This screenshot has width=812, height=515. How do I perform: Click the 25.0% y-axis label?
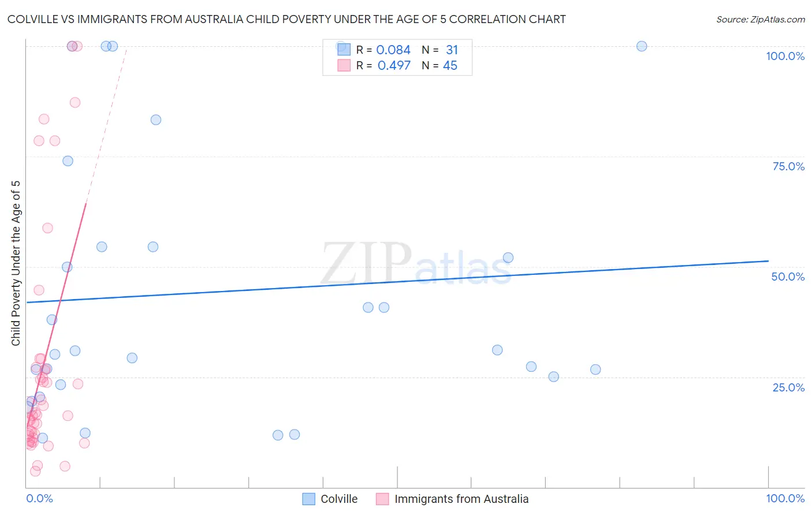[x=788, y=387]
